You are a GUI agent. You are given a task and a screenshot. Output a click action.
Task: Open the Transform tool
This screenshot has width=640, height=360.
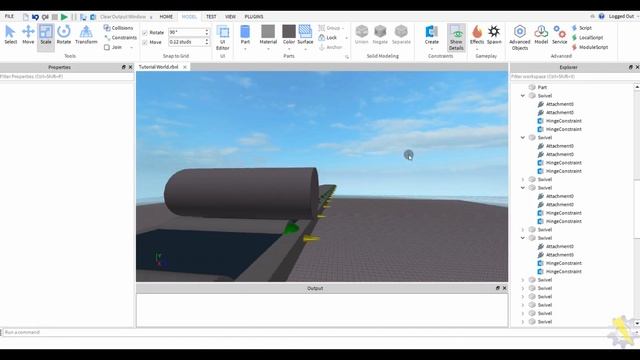click(86, 35)
